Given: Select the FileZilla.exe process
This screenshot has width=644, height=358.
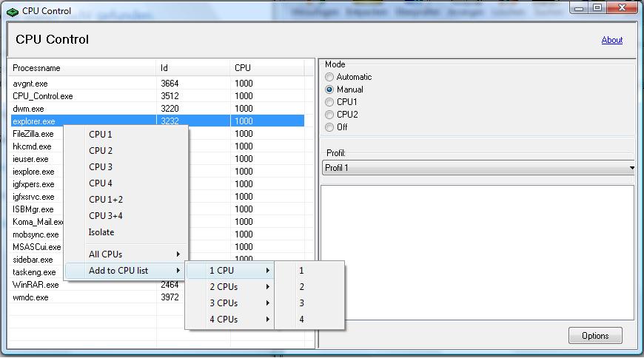Looking at the screenshot, I should pos(33,134).
